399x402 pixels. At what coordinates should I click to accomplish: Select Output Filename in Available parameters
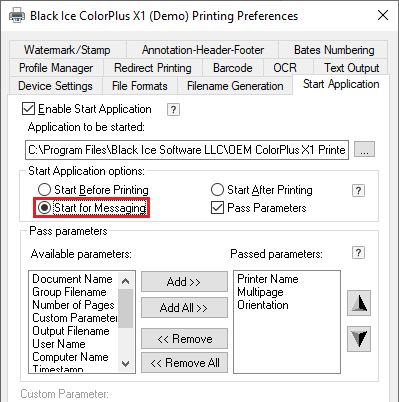[x=71, y=331]
